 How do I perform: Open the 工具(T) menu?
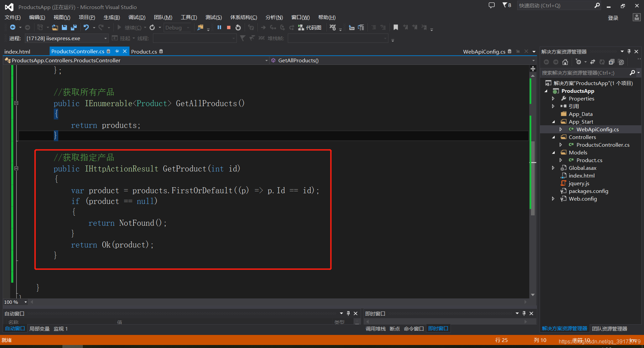coord(189,17)
